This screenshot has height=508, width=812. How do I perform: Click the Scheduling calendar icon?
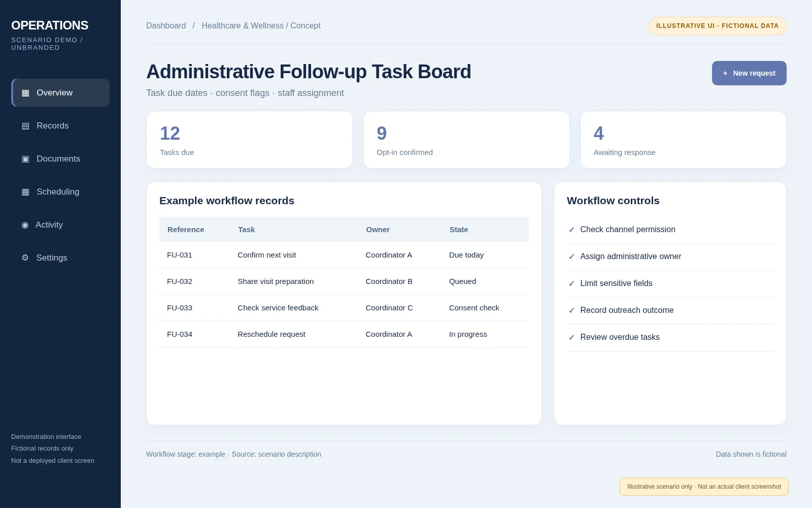pos(25,192)
